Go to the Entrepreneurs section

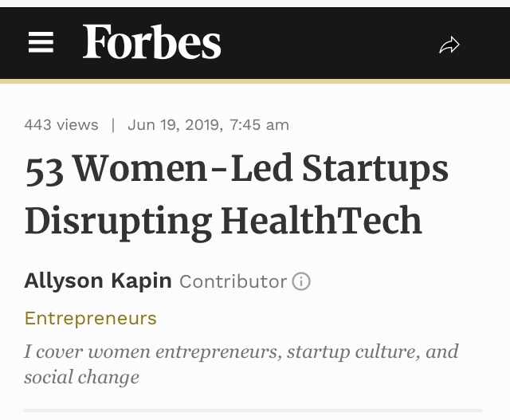(x=90, y=319)
